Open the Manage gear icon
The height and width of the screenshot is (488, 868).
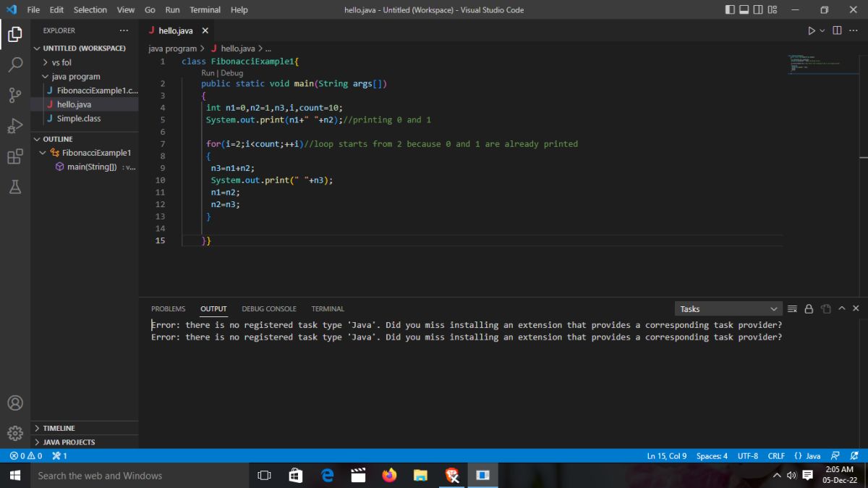point(15,433)
